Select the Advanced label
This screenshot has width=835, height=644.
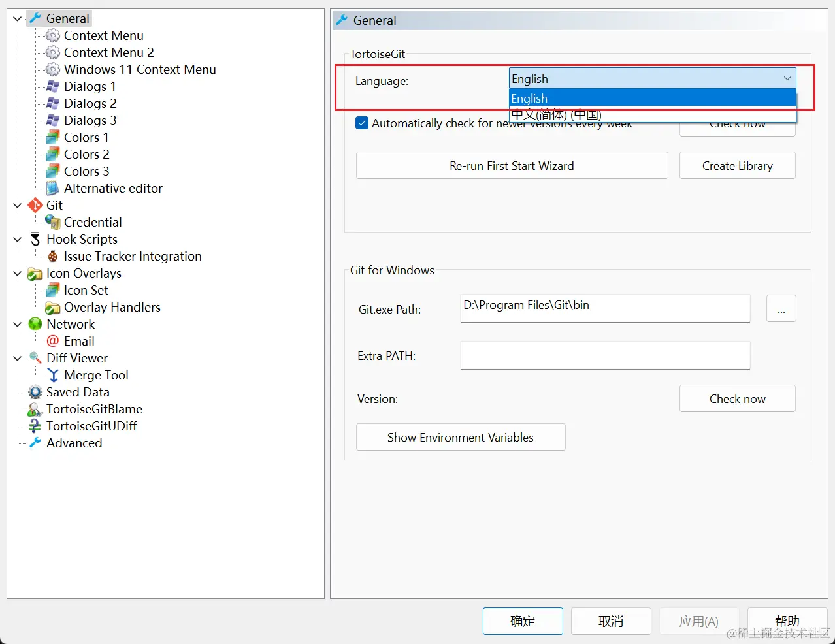point(74,443)
